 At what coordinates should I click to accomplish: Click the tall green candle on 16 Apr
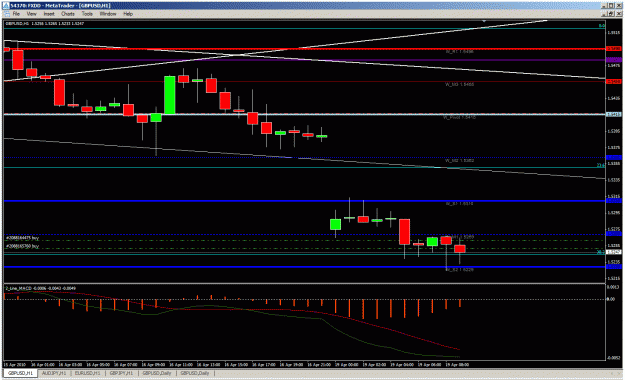pyautogui.click(x=170, y=95)
